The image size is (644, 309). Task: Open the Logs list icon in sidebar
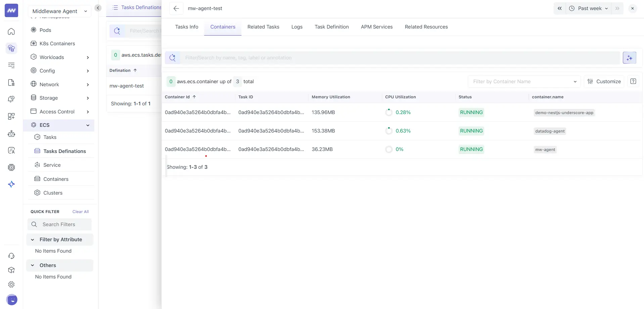11,65
